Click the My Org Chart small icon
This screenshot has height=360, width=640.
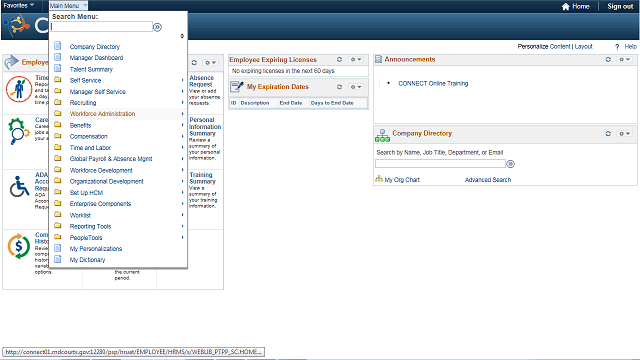(x=379, y=179)
